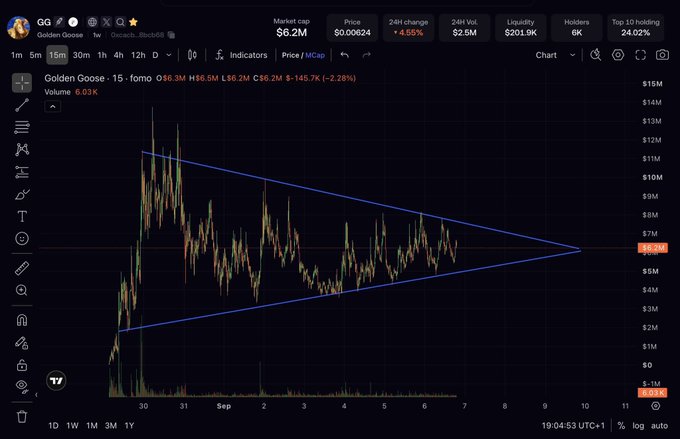
Task: Toggle lock all drawing tools
Action: coord(22,365)
